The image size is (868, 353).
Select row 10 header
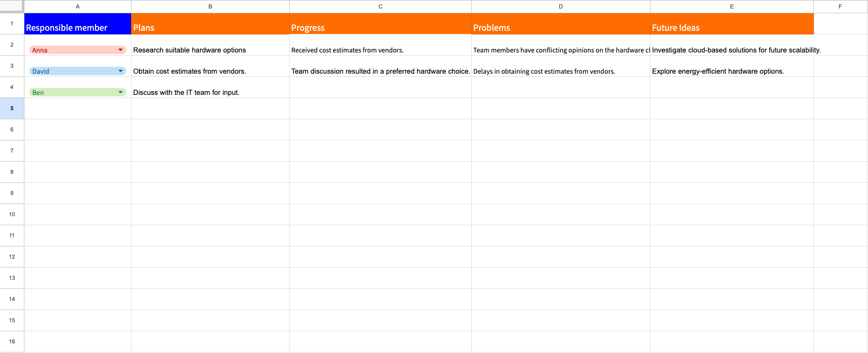(x=12, y=215)
